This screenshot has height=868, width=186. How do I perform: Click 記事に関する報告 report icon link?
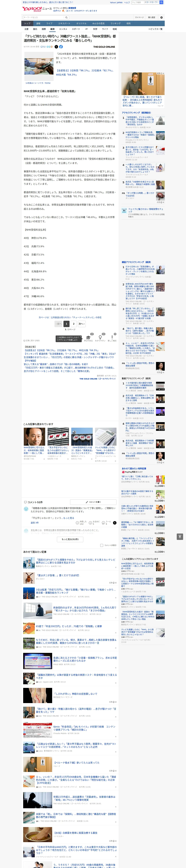31,341
